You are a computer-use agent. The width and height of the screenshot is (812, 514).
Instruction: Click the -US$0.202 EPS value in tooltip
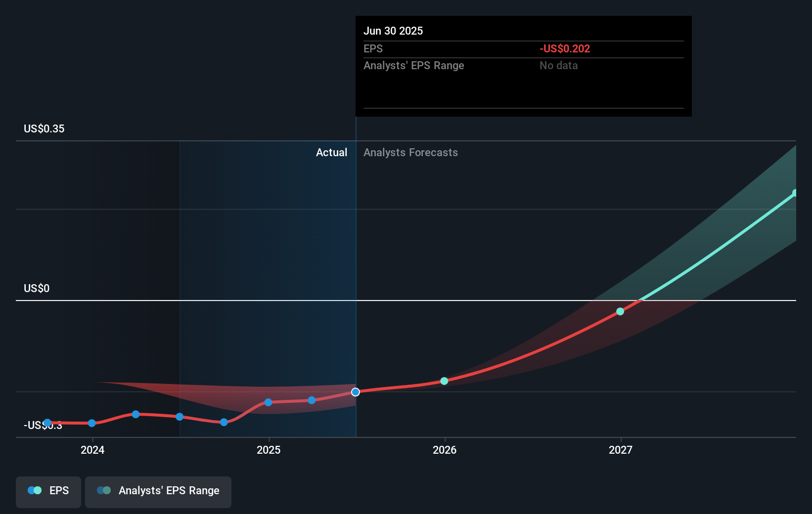[x=565, y=48]
